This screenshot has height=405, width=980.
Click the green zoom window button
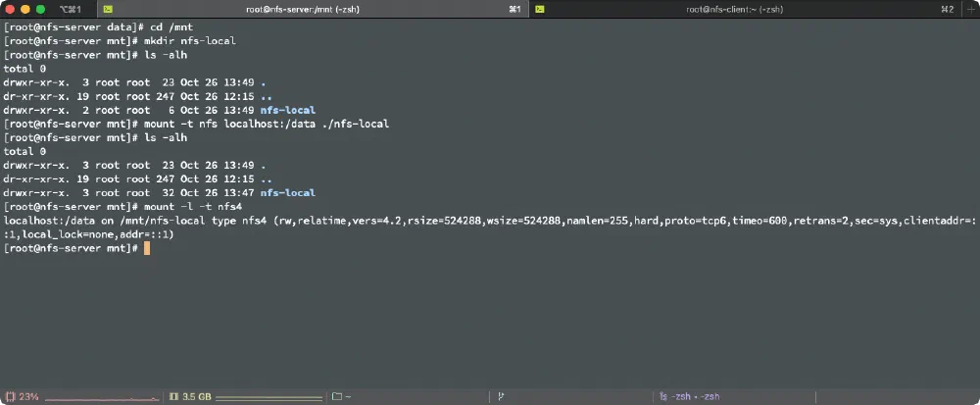click(x=40, y=10)
